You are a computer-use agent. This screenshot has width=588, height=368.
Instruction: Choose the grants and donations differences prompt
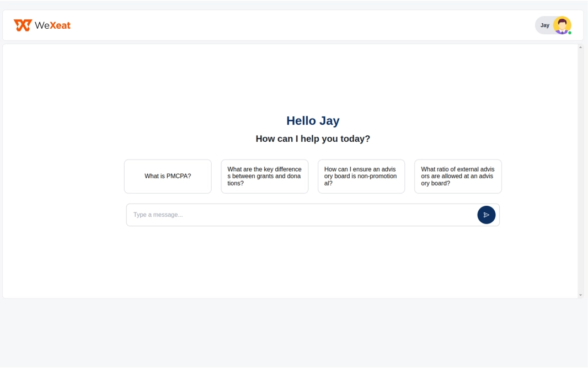(264, 177)
